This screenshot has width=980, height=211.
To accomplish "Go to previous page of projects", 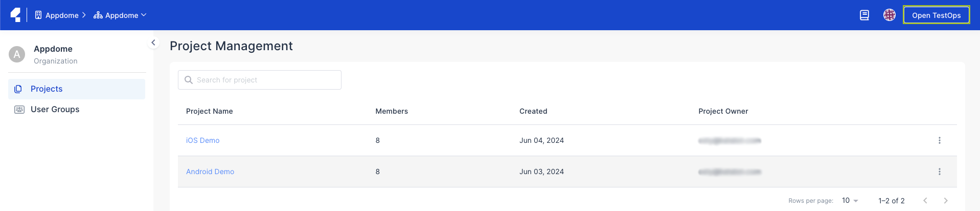I will pyautogui.click(x=925, y=201).
